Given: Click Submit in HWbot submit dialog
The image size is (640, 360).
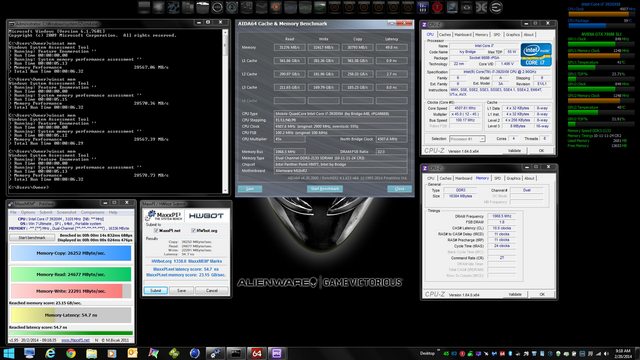Looking at the screenshot, I should 156,291.
